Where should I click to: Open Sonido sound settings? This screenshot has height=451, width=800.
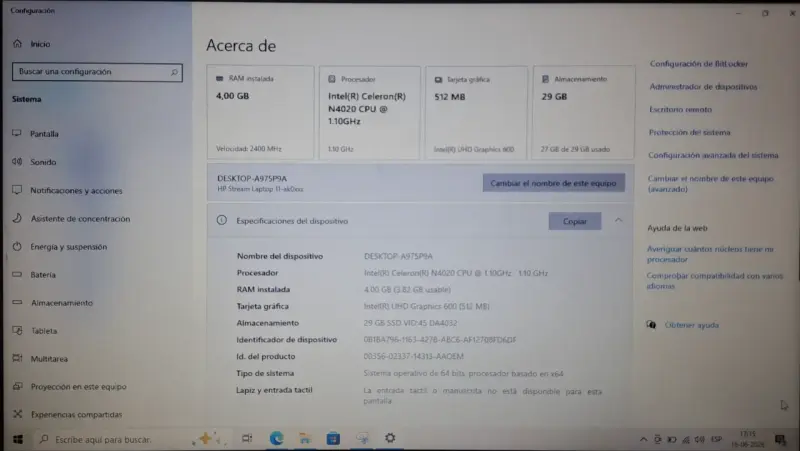coord(34,162)
